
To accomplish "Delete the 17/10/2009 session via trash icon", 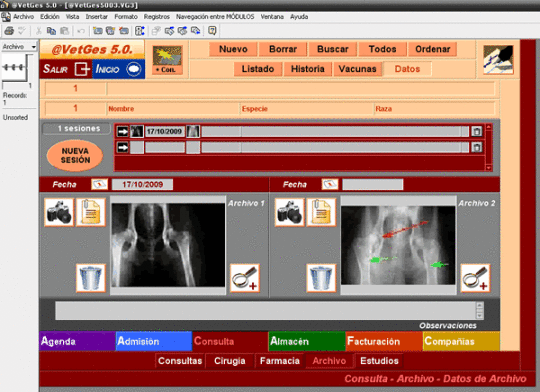I will tap(477, 131).
